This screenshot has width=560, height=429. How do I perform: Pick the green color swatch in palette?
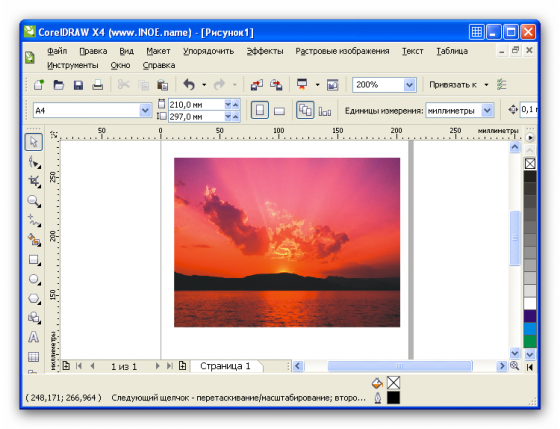530,341
